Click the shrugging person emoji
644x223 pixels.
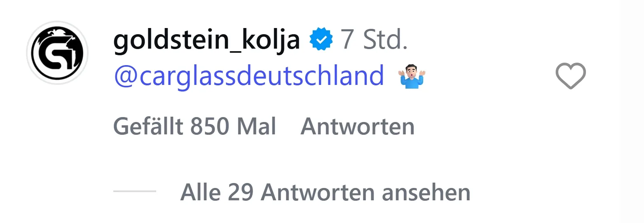click(412, 77)
